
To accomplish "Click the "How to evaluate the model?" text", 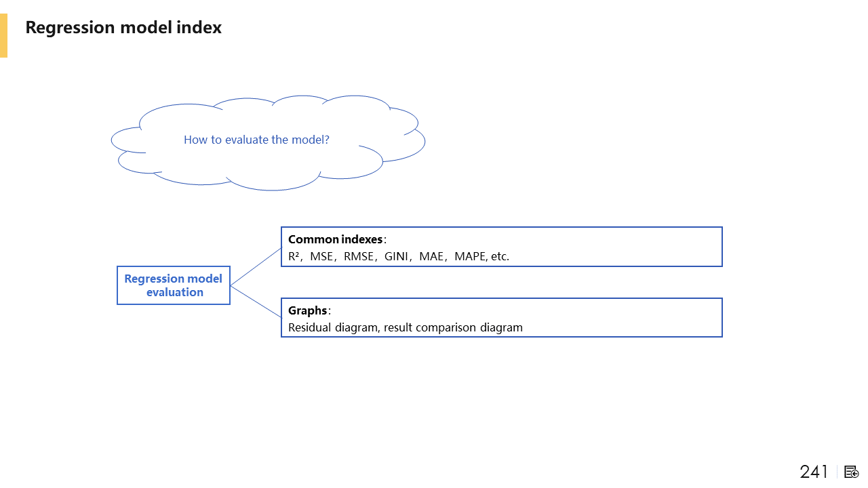I will (256, 140).
